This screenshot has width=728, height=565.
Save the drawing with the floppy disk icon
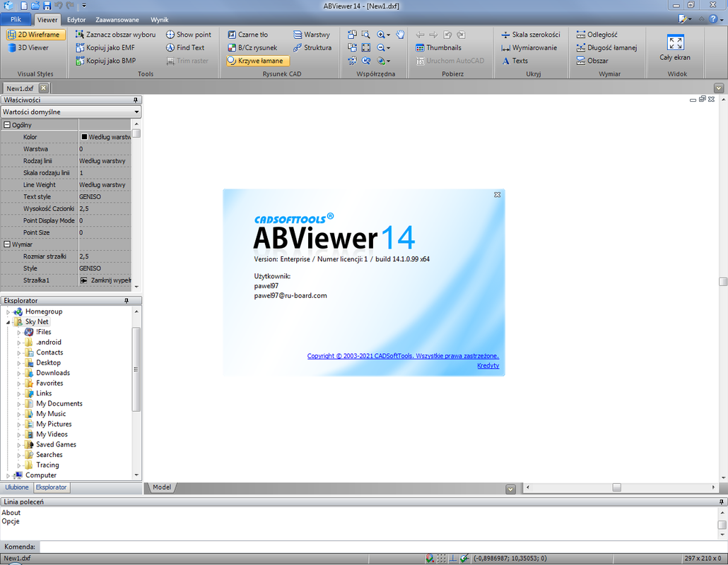pos(47,6)
